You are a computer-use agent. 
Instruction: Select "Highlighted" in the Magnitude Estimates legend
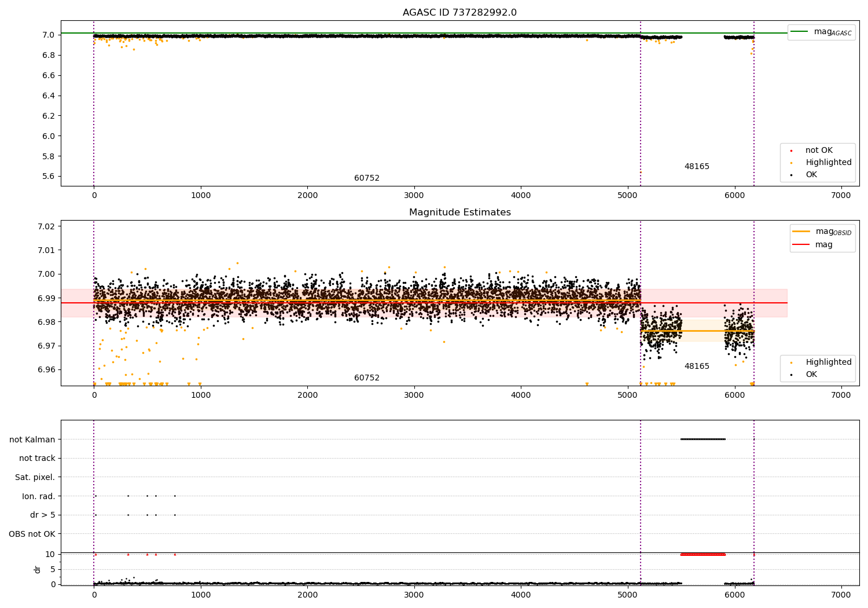pyautogui.click(x=829, y=362)
